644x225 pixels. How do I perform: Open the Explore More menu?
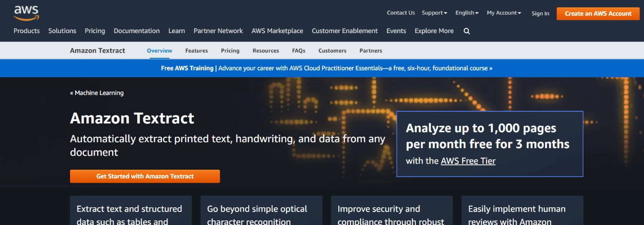434,31
